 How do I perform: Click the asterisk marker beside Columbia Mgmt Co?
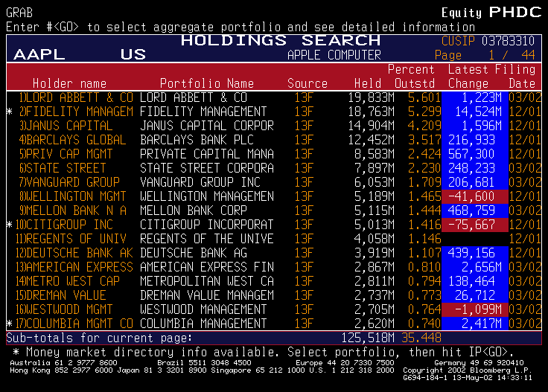point(10,324)
